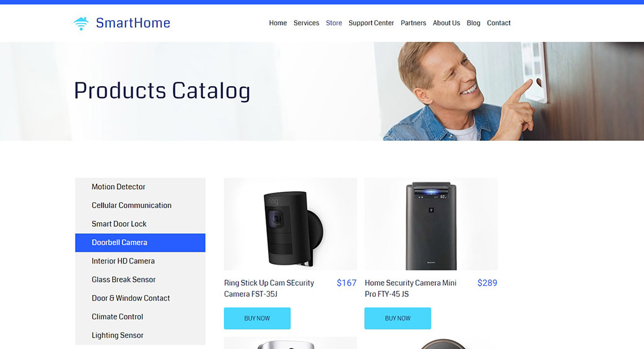Open the Contact page link
The height and width of the screenshot is (349, 644).
[x=498, y=23]
